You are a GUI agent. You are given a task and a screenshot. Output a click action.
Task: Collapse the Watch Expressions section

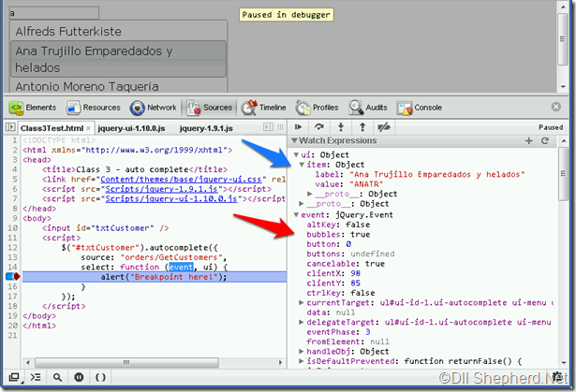(x=294, y=140)
